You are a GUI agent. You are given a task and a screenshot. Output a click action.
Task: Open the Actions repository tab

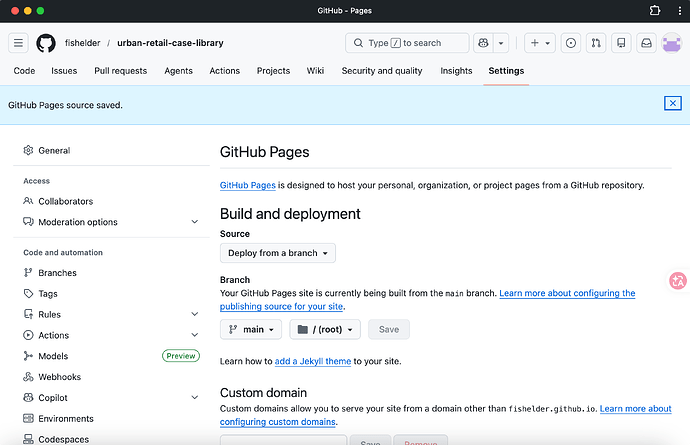click(224, 71)
